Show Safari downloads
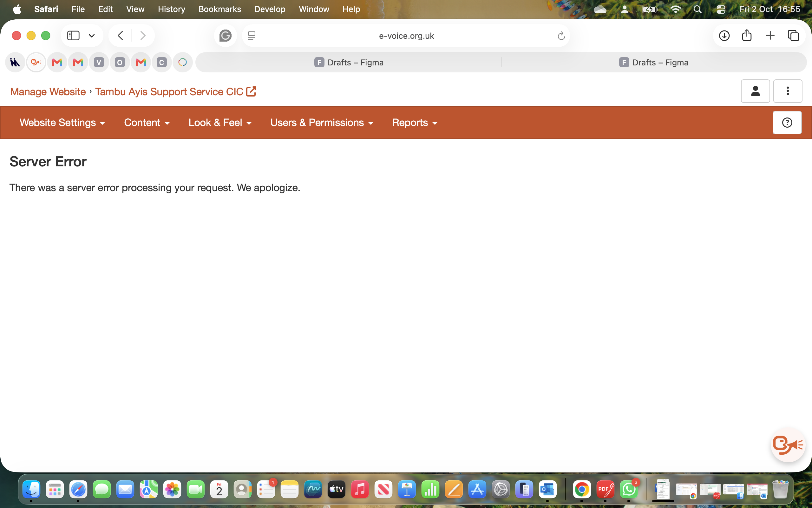The width and height of the screenshot is (812, 508). tap(724, 36)
